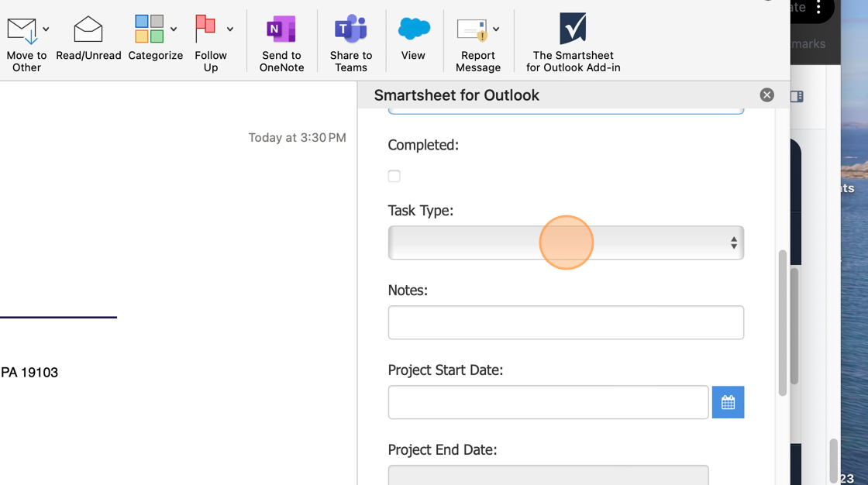Check the Completed checkbox

point(394,176)
